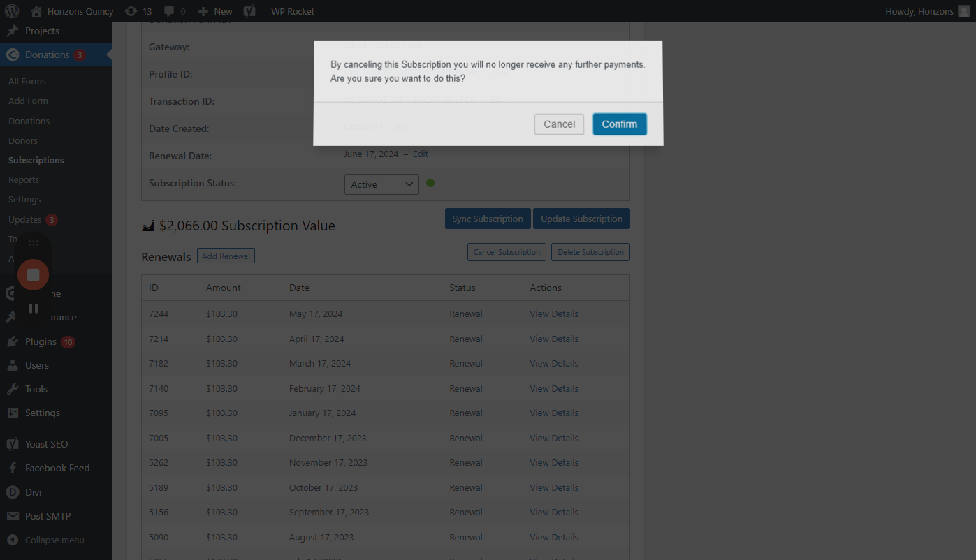View Details for renewal 7005
Image resolution: width=976 pixels, height=560 pixels.
click(x=554, y=438)
